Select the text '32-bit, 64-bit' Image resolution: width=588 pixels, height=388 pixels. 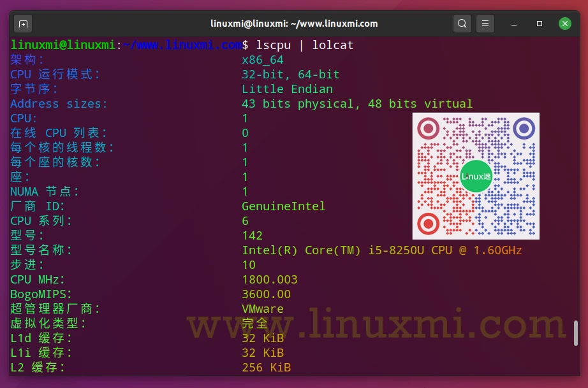point(291,75)
